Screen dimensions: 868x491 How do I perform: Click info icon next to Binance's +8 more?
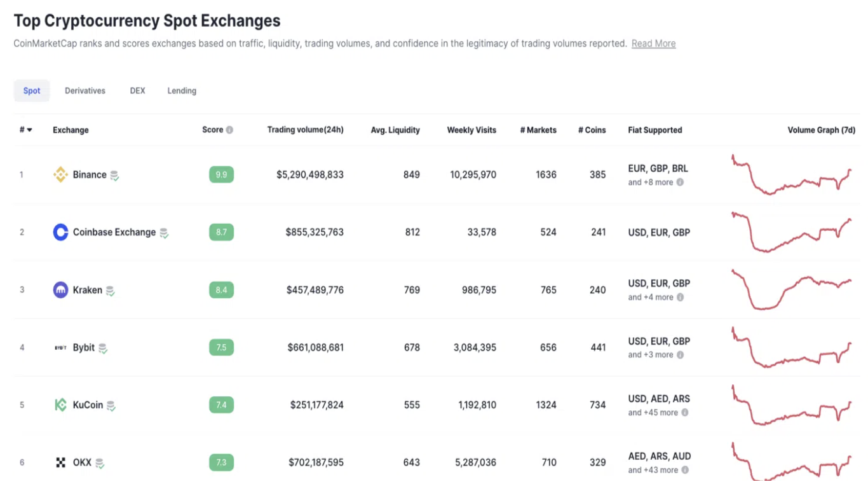click(680, 182)
